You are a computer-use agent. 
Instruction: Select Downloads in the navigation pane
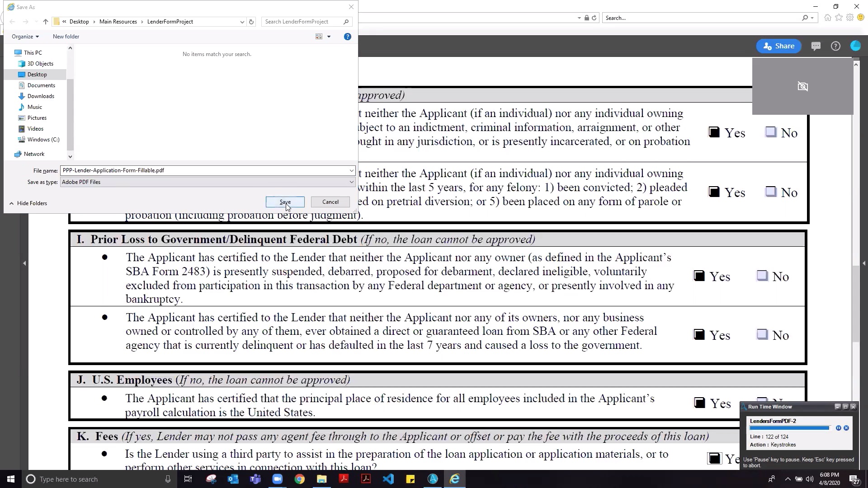pyautogui.click(x=41, y=96)
